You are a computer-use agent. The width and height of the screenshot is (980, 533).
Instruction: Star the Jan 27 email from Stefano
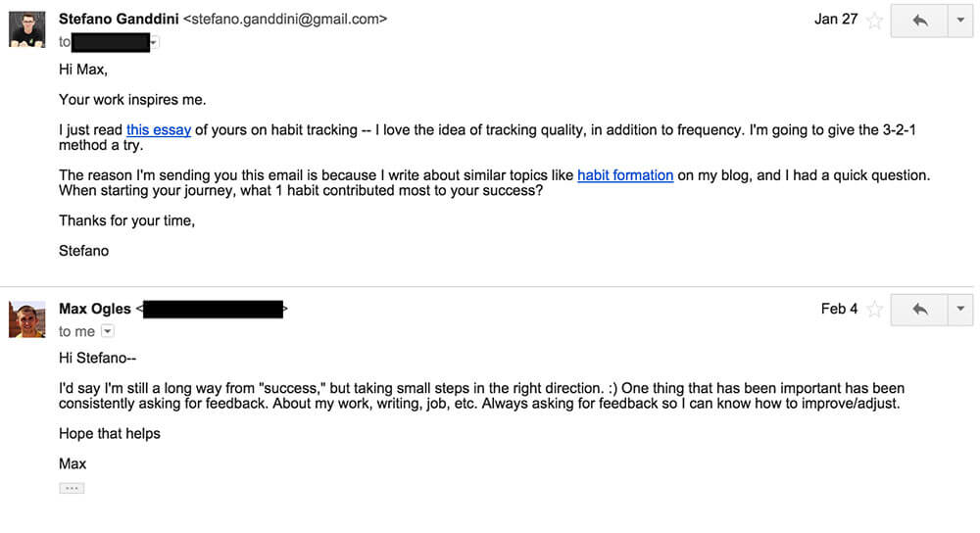tap(874, 22)
